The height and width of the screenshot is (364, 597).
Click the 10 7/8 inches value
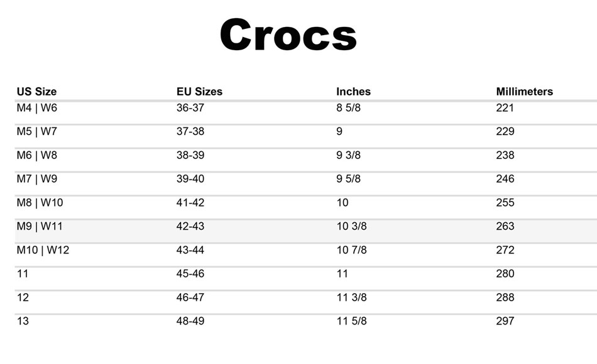(x=351, y=250)
